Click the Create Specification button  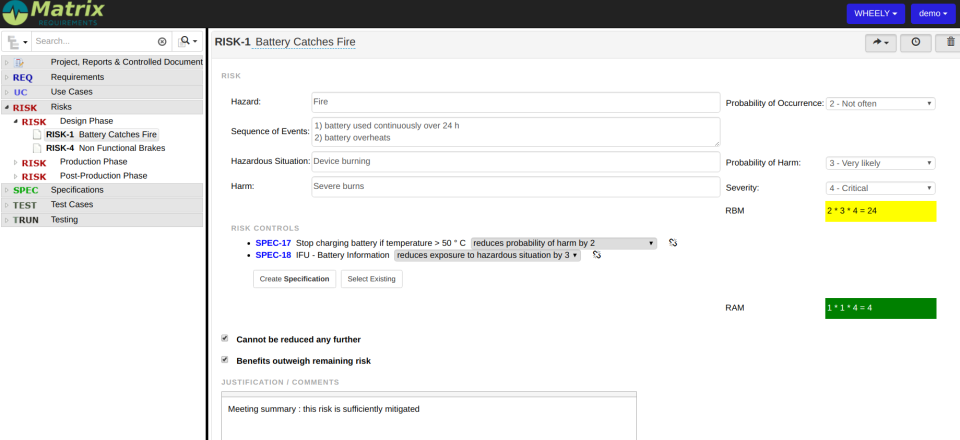[x=294, y=279]
